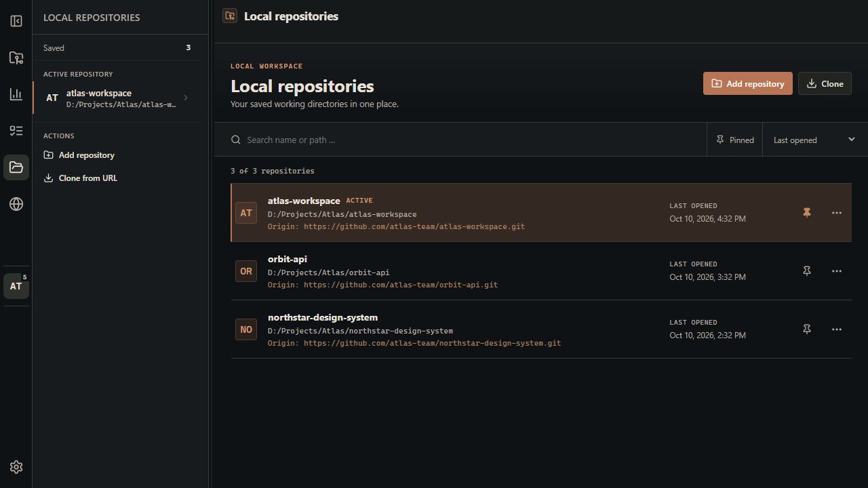This screenshot has width=868, height=488.
Task: Pin the orbit-api repository
Action: pos(807,271)
